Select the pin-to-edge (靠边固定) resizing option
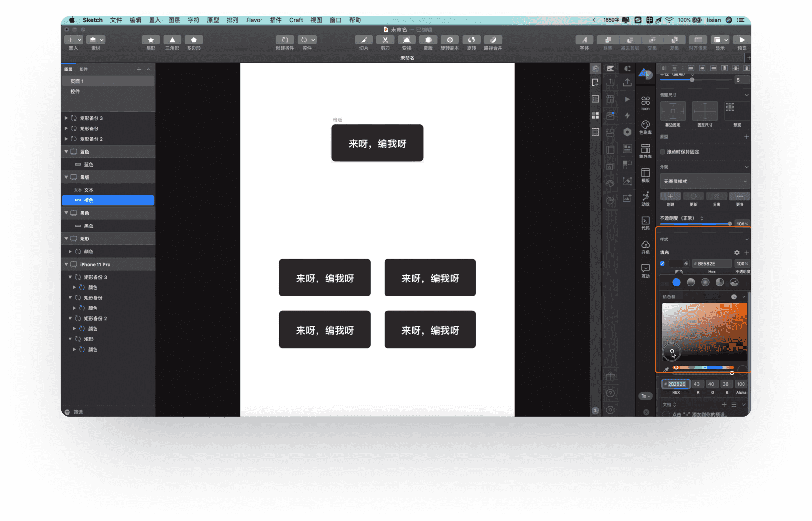Image resolution: width=812 pixels, height=521 pixels. click(x=673, y=111)
